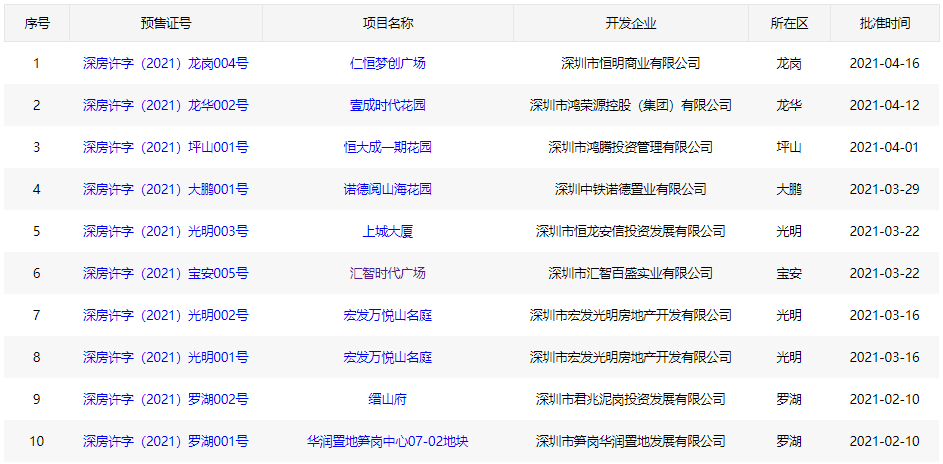Viewport: 943px width, 464px height.
Task: Select permit 深房许字（2021）坪山001号
Action: [x=165, y=147]
